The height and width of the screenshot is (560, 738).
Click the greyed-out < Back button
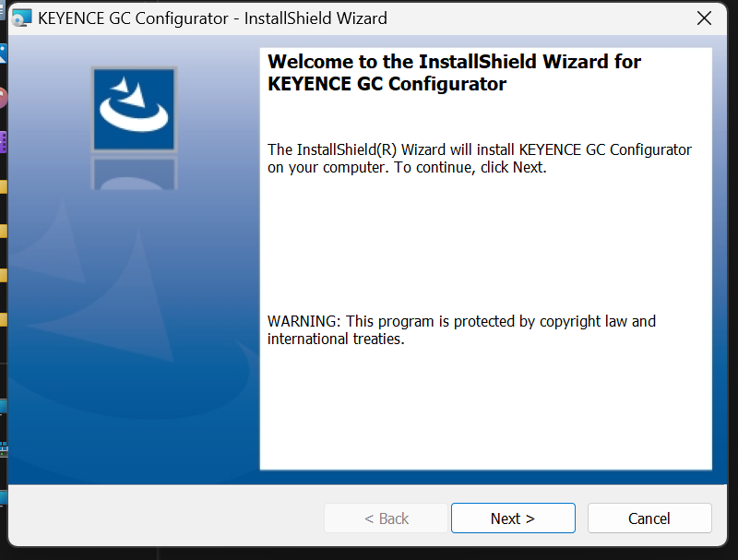click(x=386, y=518)
